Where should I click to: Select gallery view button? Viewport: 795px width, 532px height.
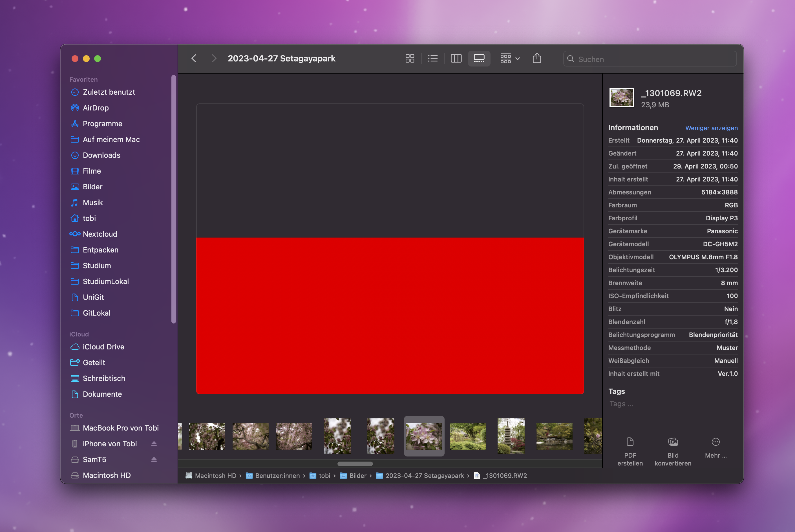[479, 59]
